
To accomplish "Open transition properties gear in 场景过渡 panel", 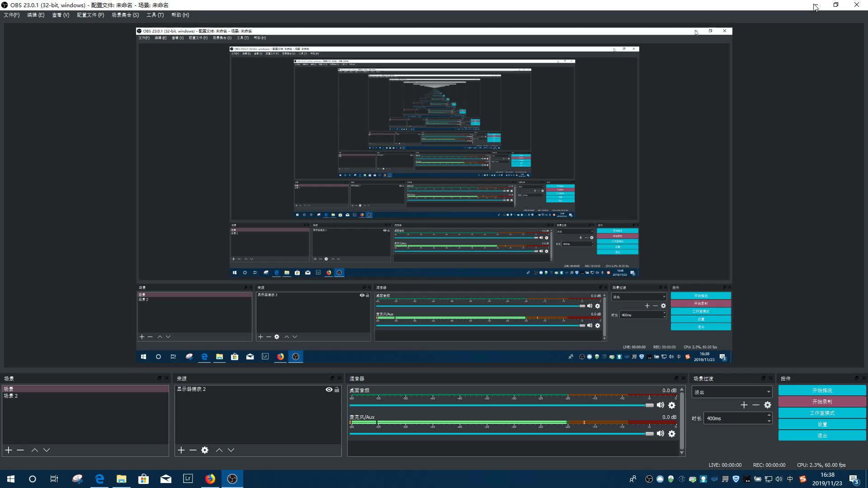I will point(768,405).
